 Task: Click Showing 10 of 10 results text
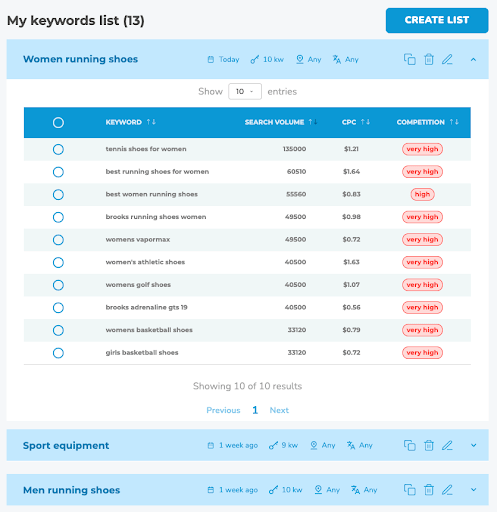247,386
